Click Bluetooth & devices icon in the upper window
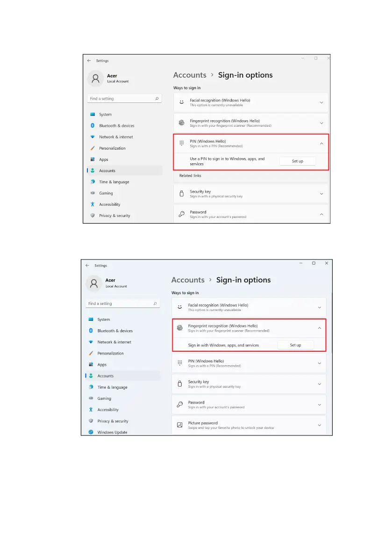Viewport: 392px width, 557px height. click(93, 125)
